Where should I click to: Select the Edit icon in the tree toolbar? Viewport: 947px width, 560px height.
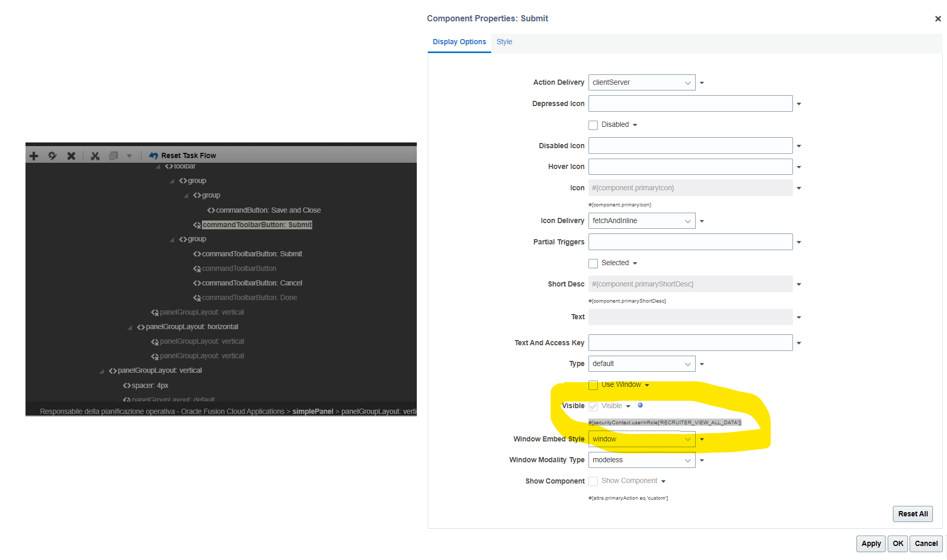pos(52,155)
